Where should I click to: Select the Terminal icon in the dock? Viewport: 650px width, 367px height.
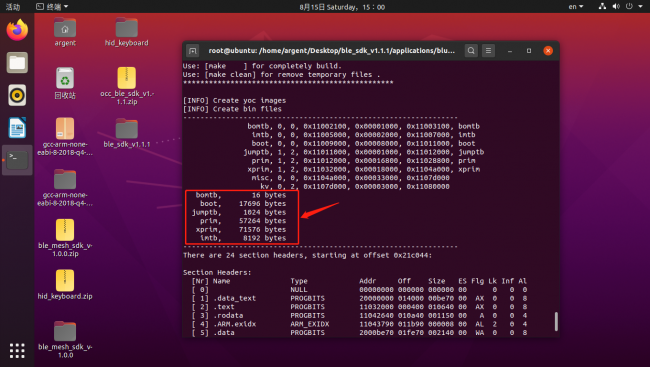(17, 160)
